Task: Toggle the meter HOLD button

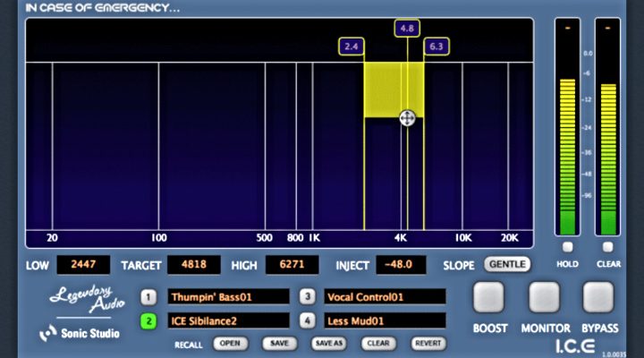Action: (x=567, y=246)
